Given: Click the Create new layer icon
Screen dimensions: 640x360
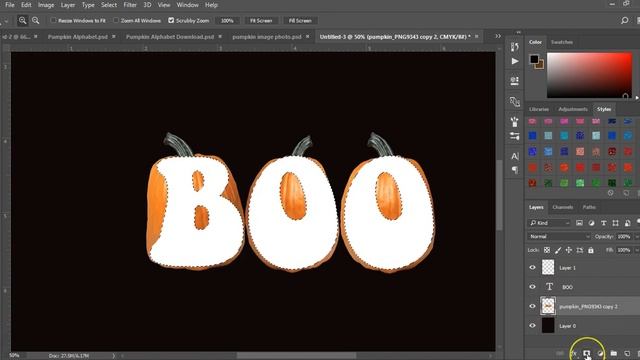Looking at the screenshot, I should click(x=627, y=353).
